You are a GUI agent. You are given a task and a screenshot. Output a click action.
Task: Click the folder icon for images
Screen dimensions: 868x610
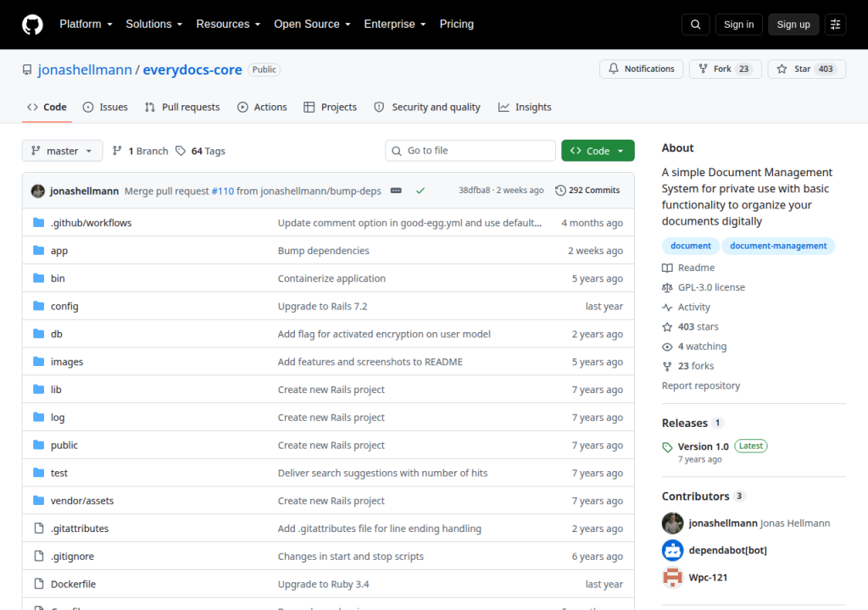click(38, 362)
